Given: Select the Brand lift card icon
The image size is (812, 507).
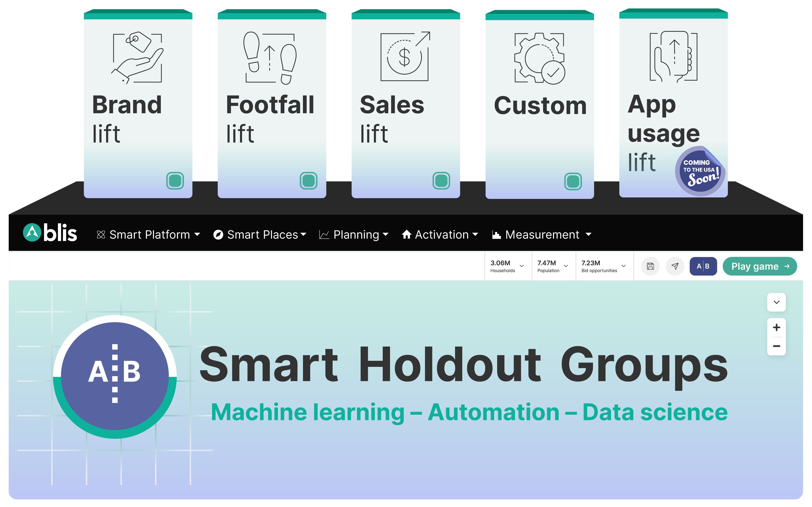Looking at the screenshot, I should tap(138, 58).
